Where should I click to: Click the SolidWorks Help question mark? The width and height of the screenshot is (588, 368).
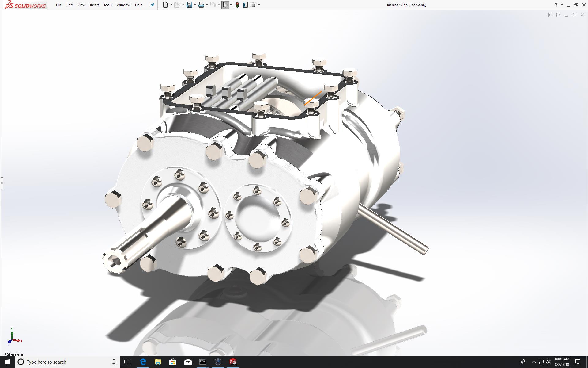[x=556, y=5]
